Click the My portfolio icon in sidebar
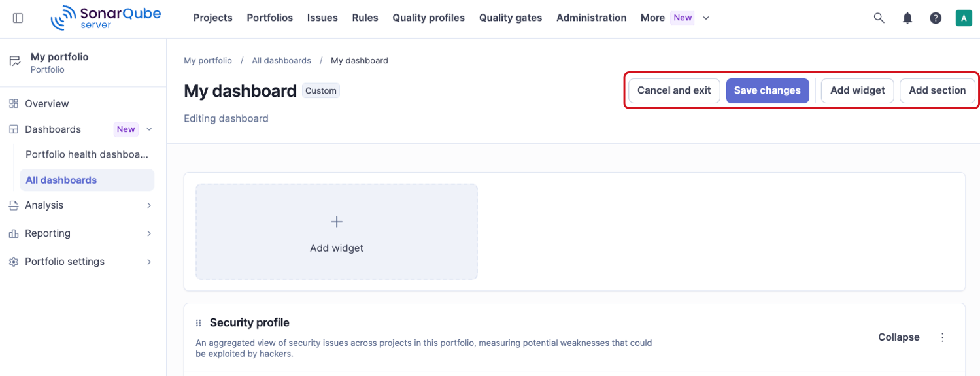The image size is (980, 376). 14,62
